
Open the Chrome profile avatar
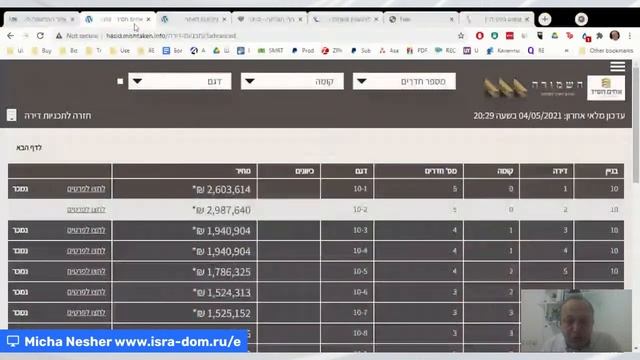615,36
